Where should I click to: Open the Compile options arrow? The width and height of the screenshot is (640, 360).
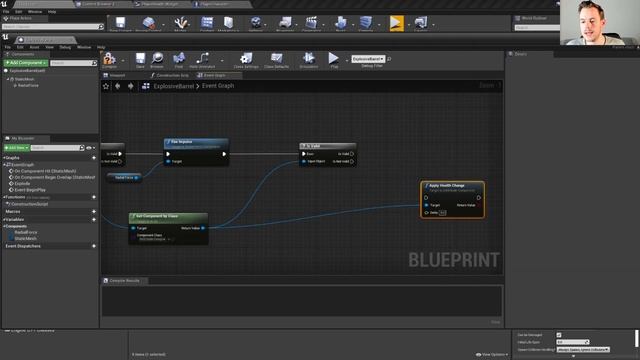point(123,60)
